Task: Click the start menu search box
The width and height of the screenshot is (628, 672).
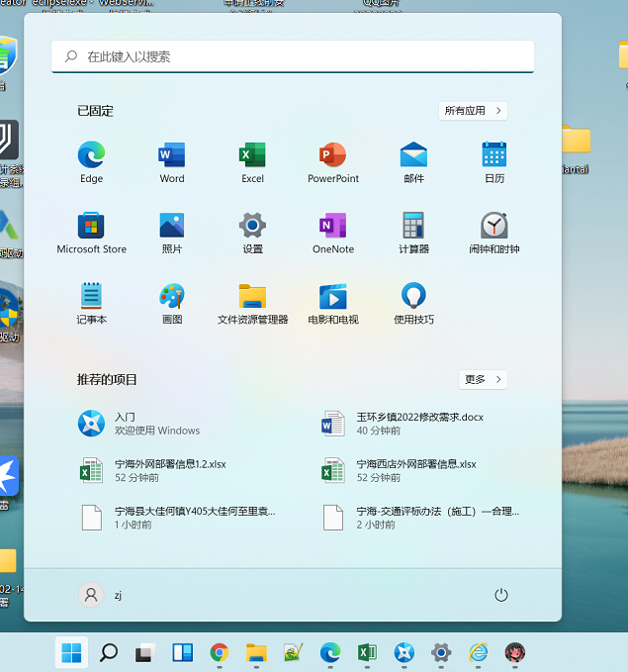Action: (293, 56)
